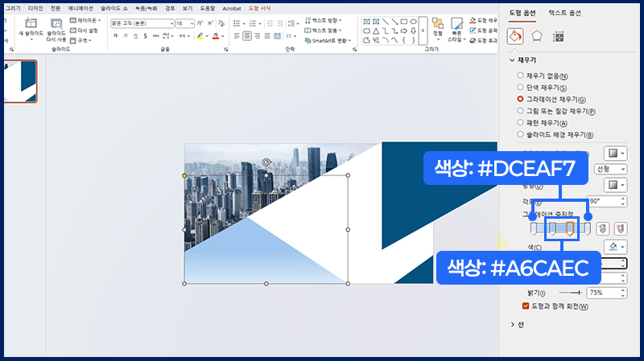This screenshot has width=644, height=361.
Task: Toggle Rotate with shape (도형과 함께 회전) checkbox
Action: point(526,306)
